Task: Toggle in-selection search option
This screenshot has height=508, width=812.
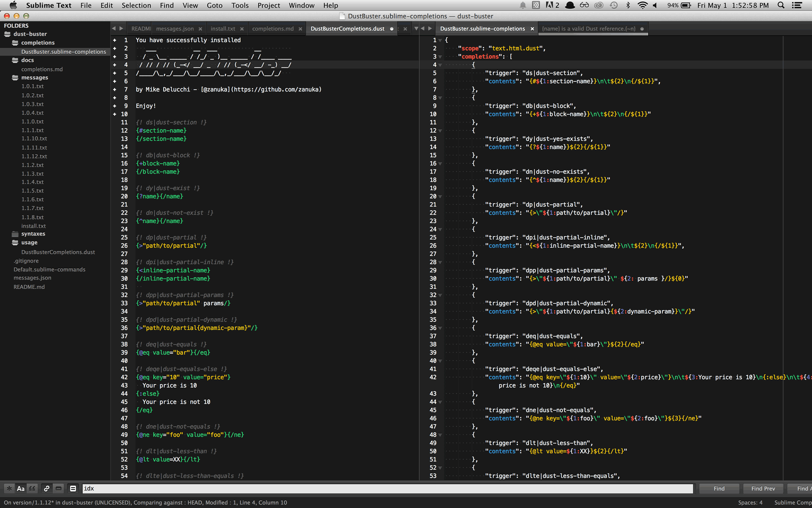Action: 59,488
